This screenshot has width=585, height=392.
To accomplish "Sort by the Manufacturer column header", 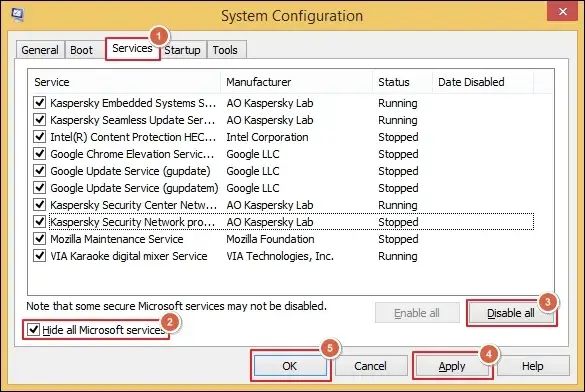I will point(297,82).
